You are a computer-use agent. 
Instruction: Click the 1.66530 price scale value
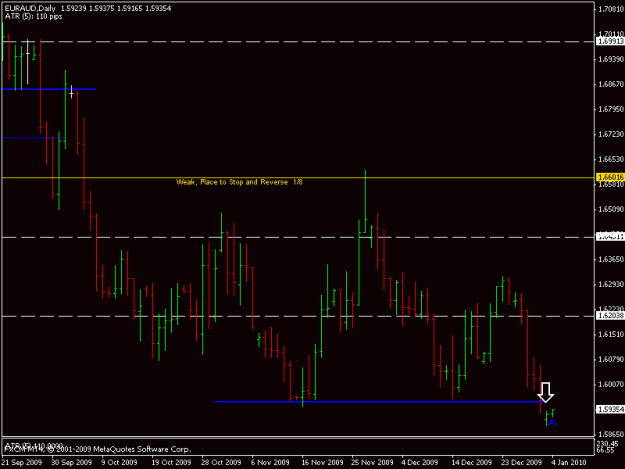tap(611, 159)
